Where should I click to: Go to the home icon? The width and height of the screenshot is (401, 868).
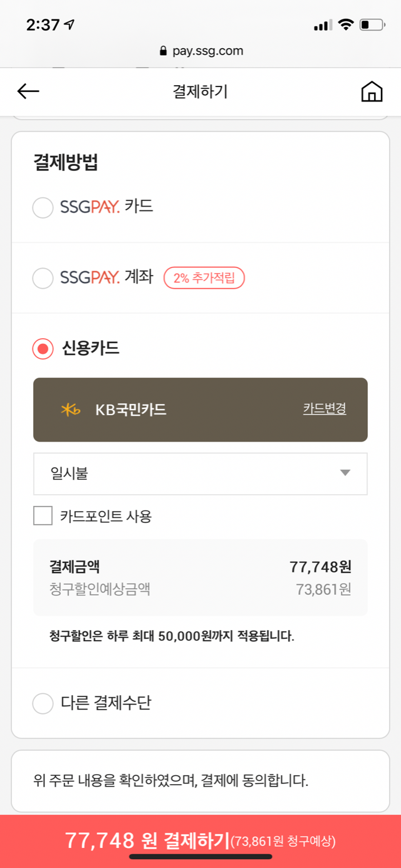[372, 91]
